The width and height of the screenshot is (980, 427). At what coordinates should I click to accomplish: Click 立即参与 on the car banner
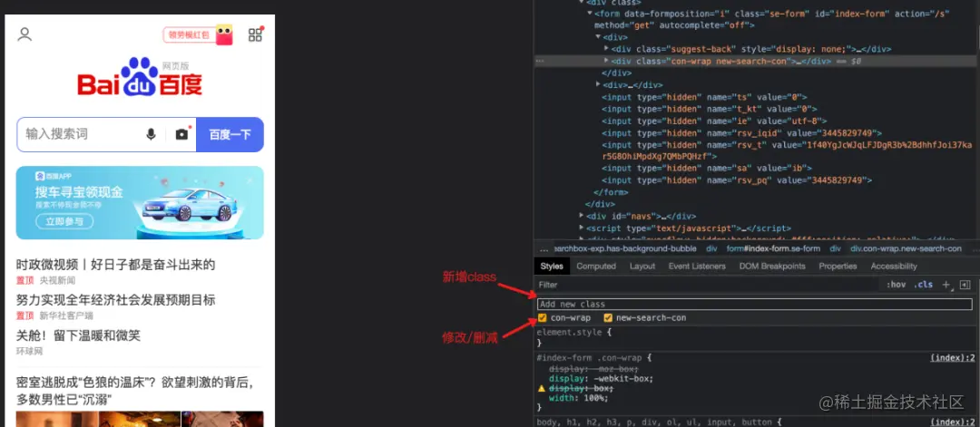(x=64, y=221)
